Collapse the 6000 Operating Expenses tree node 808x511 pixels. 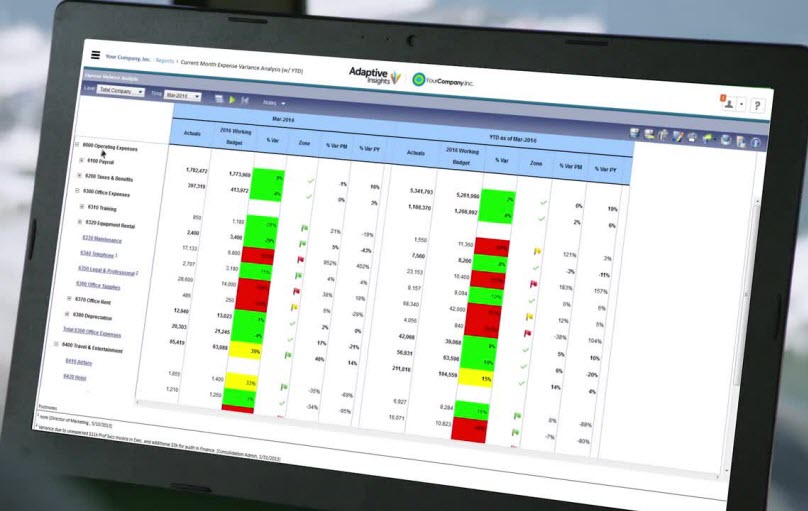pyautogui.click(x=77, y=144)
